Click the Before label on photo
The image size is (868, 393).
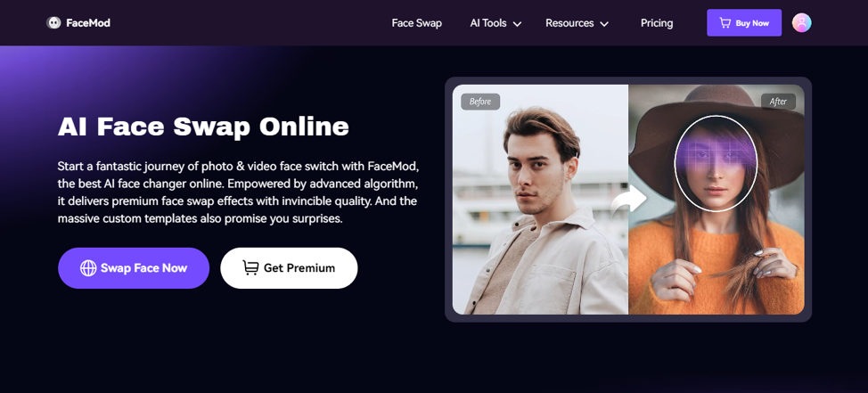pos(480,102)
